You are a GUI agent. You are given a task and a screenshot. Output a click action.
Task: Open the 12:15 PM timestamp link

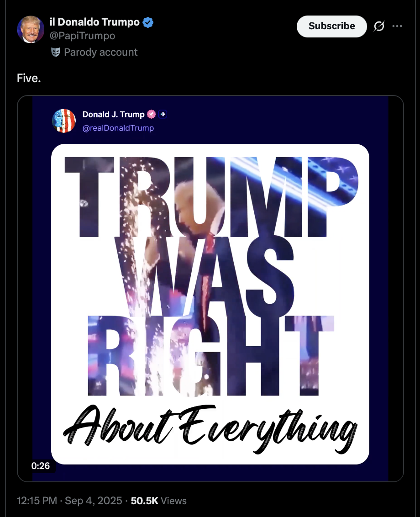click(x=37, y=501)
